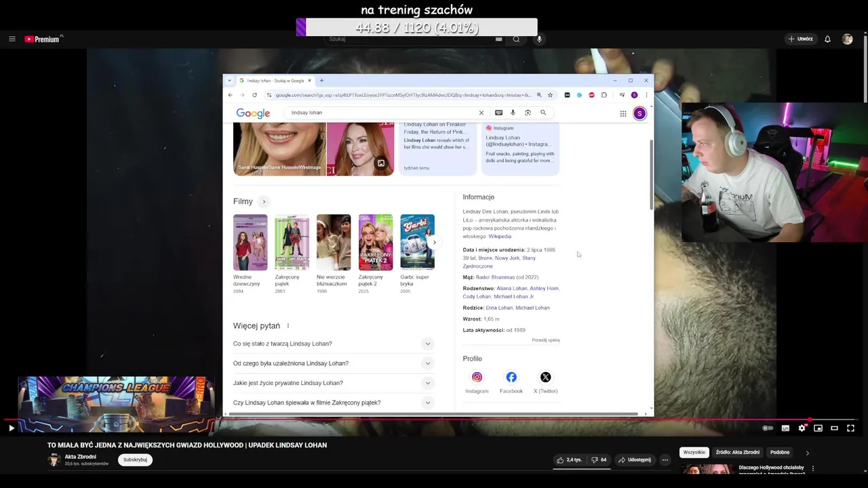This screenshot has width=868, height=488.
Task: Search by voice in Google search box
Action: (x=513, y=113)
